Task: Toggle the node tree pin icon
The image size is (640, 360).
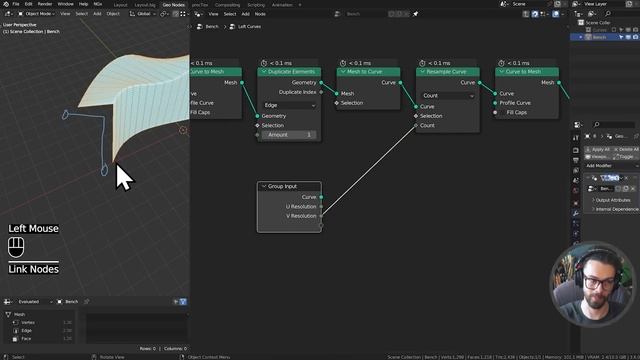Action: click(x=416, y=14)
